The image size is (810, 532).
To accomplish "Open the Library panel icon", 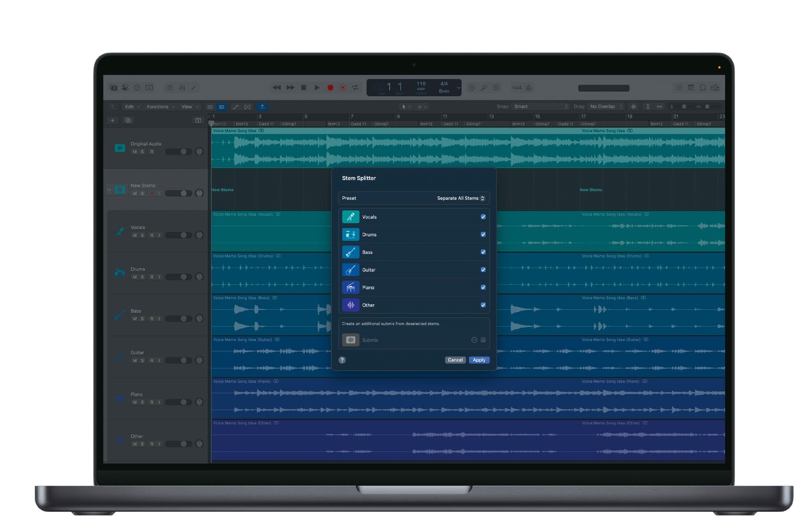I will [113, 87].
